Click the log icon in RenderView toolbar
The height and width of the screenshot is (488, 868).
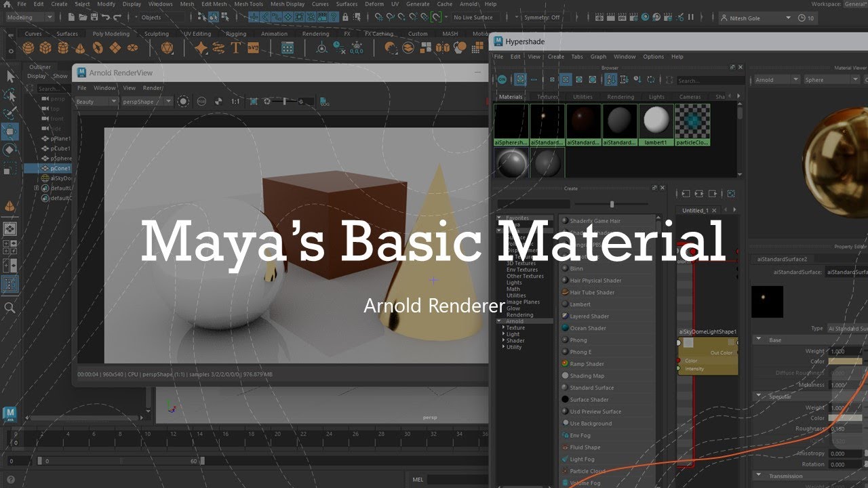tap(325, 102)
